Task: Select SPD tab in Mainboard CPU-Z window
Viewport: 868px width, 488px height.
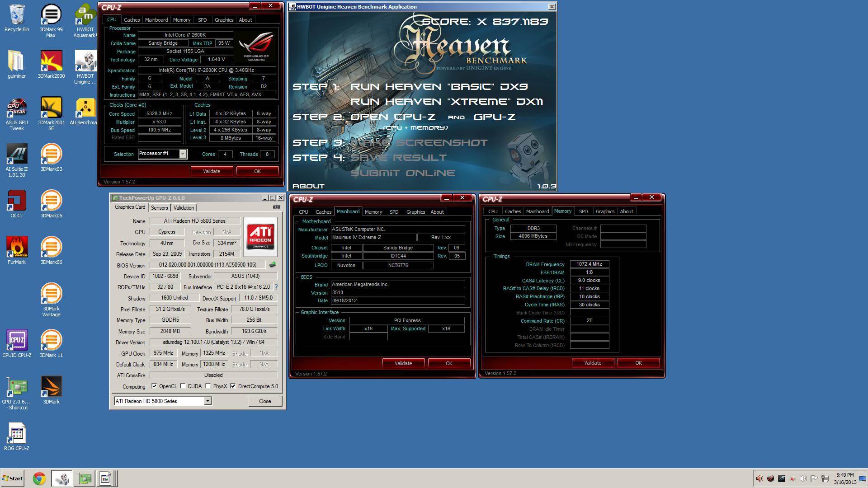Action: (394, 212)
